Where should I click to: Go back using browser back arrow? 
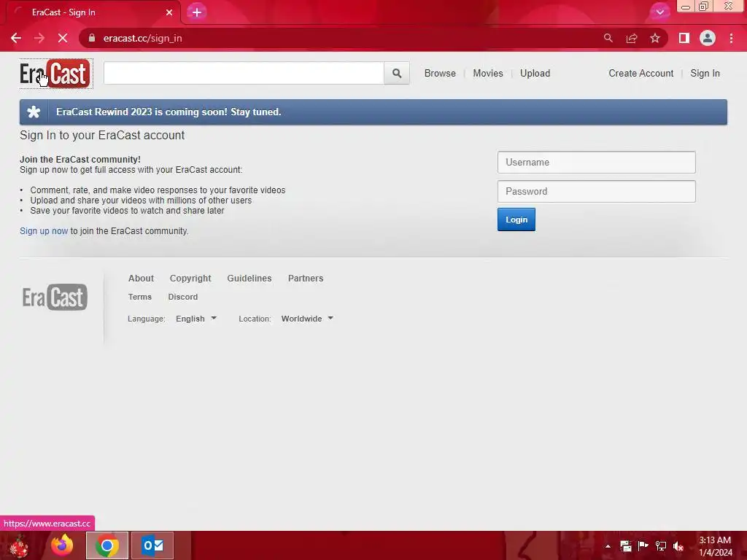(x=16, y=38)
